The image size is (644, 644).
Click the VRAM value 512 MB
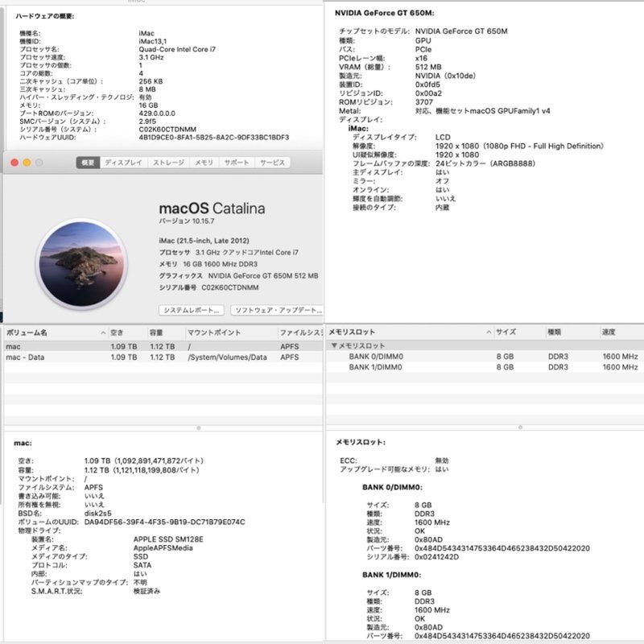(x=428, y=67)
